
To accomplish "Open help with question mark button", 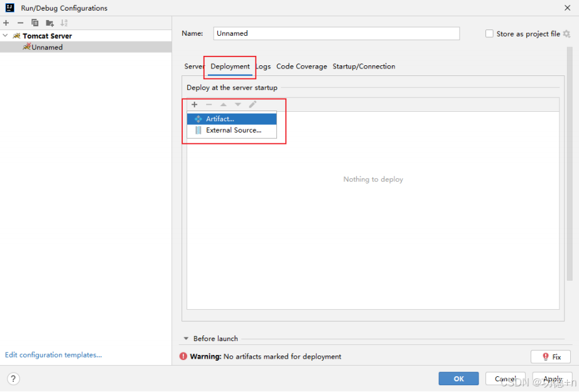I will [13, 379].
